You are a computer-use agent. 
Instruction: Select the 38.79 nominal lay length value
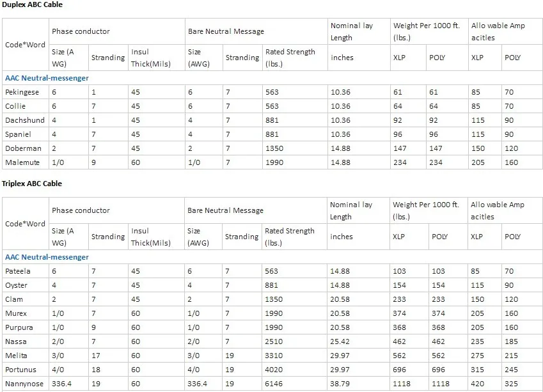tap(340, 384)
